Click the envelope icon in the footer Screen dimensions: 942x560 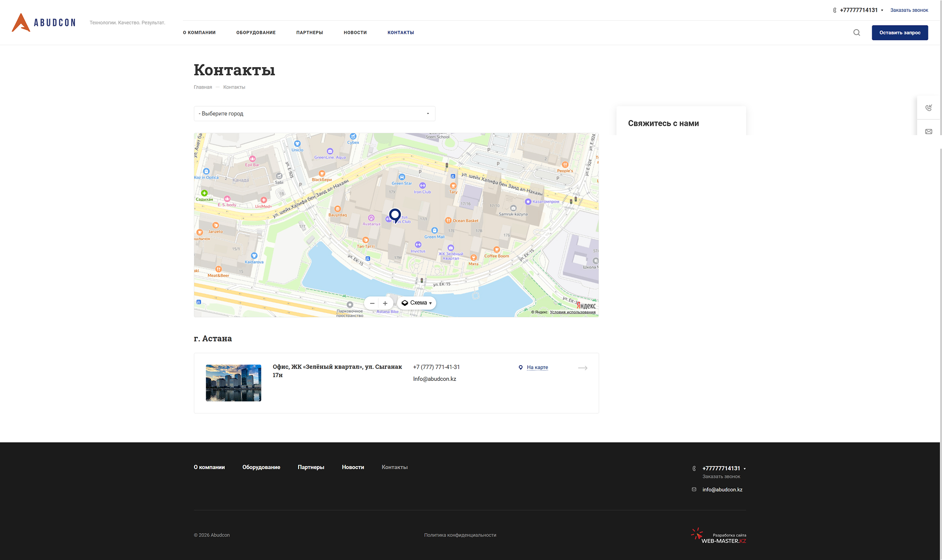click(x=694, y=489)
